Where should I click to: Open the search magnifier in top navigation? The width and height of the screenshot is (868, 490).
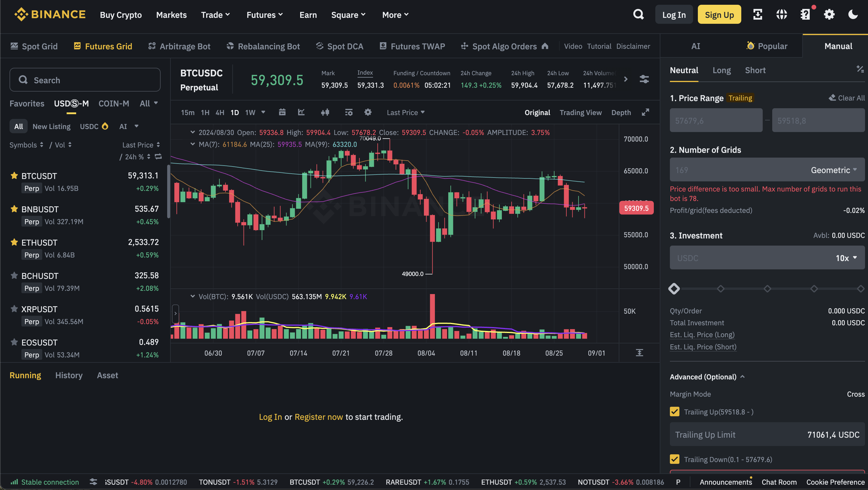(638, 15)
